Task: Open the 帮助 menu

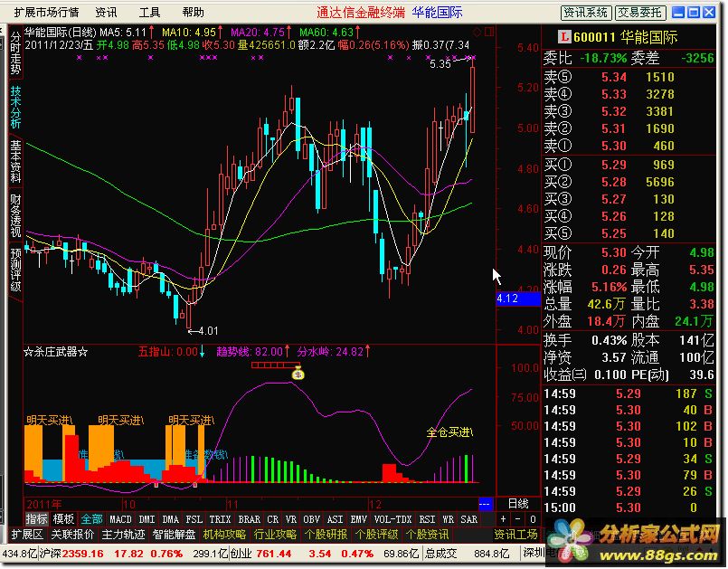Action: click(x=194, y=12)
